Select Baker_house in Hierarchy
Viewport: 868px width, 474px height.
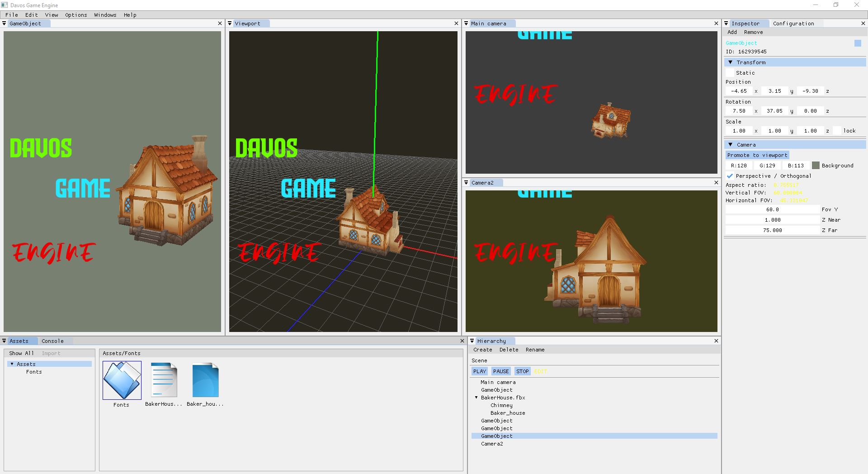click(x=508, y=413)
